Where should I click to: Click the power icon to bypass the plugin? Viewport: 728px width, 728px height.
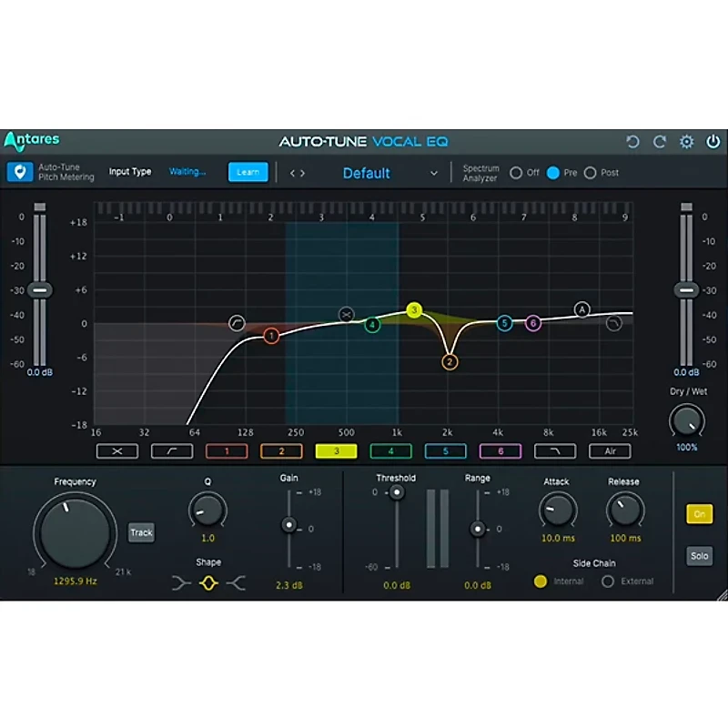(x=713, y=141)
